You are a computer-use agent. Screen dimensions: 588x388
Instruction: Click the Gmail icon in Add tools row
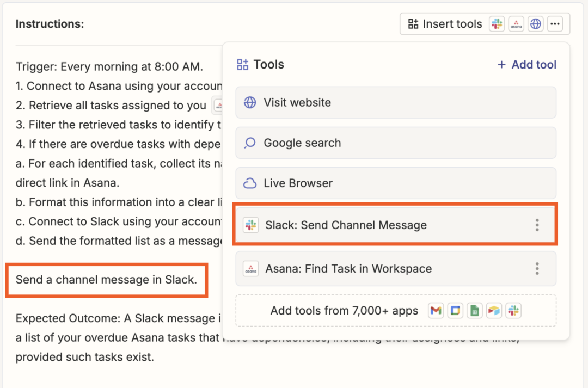(436, 311)
